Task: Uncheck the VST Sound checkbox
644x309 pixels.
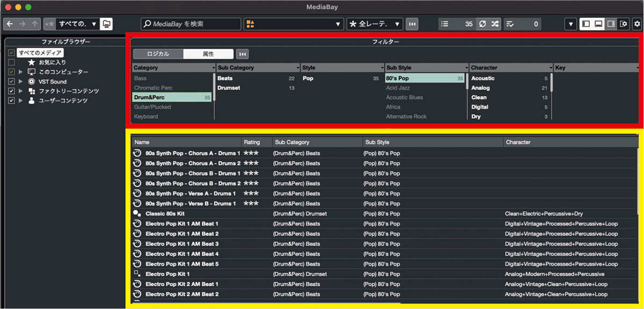Action: [11, 82]
